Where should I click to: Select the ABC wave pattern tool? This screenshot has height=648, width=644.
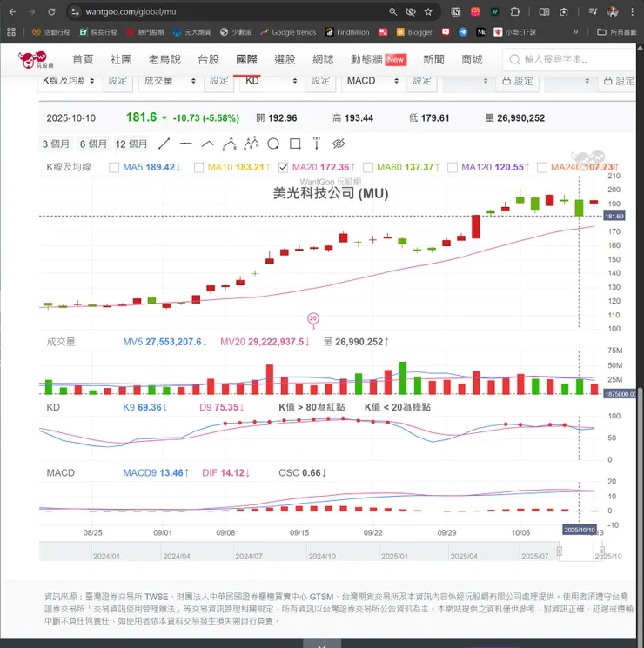pyautogui.click(x=230, y=144)
